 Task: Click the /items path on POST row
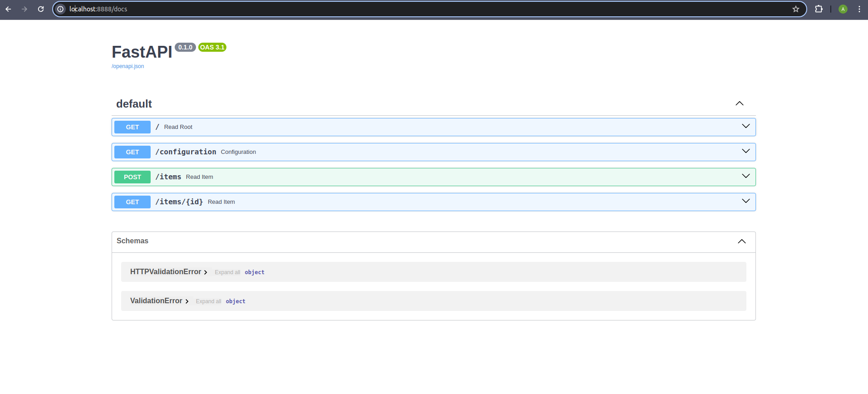[168, 177]
